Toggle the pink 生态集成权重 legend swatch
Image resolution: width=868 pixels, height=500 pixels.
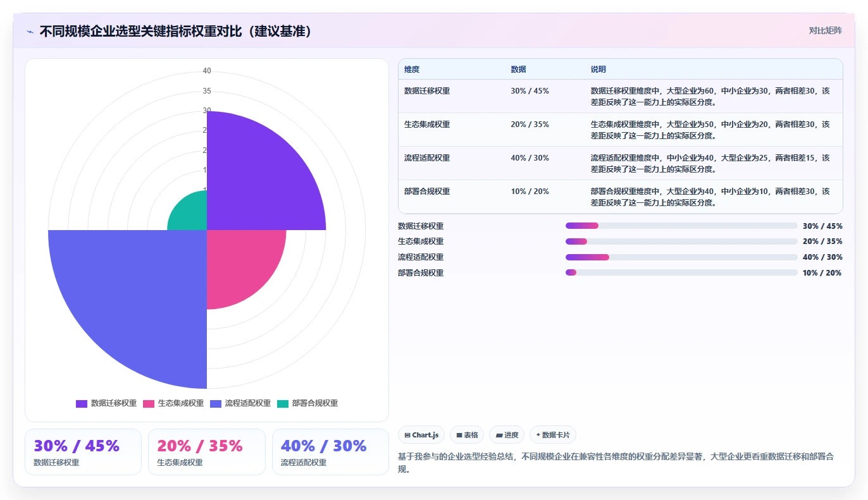149,403
